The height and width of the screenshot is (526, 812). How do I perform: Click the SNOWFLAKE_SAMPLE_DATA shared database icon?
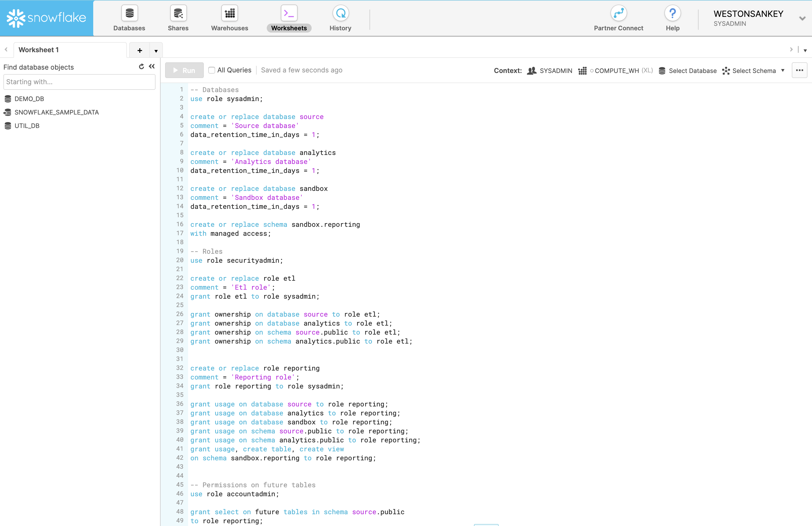pyautogui.click(x=8, y=112)
